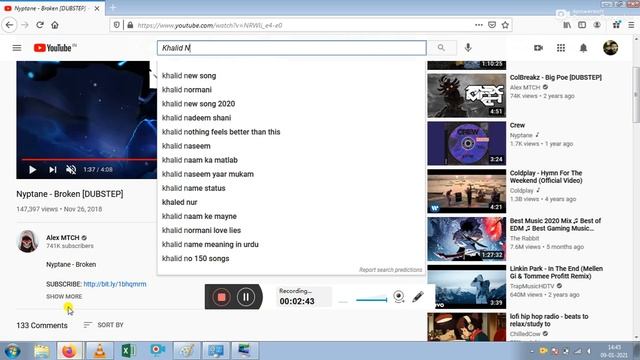This screenshot has height=360, width=640.
Task: Close the Nyptane - Broken tab
Action: click(x=97, y=8)
